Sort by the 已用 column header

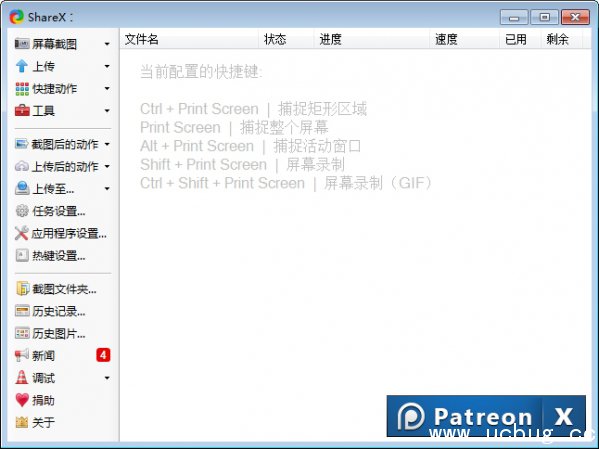point(520,39)
